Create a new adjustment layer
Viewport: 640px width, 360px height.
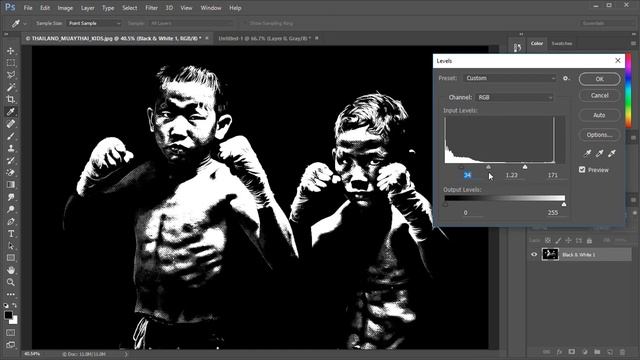(x=584, y=351)
